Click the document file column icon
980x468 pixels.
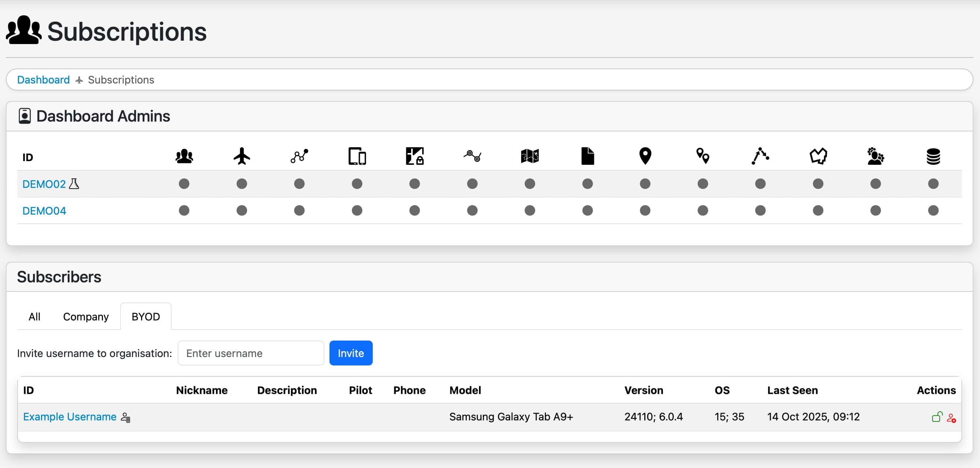[587, 156]
